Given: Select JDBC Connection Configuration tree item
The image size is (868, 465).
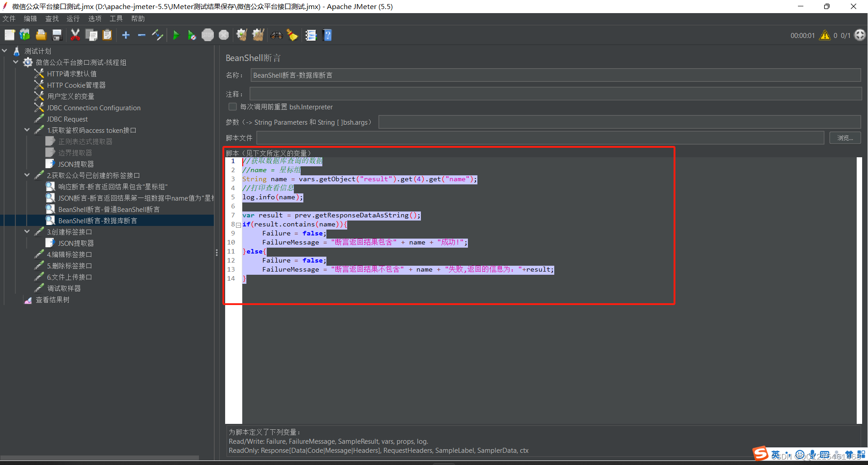Looking at the screenshot, I should 94,108.
